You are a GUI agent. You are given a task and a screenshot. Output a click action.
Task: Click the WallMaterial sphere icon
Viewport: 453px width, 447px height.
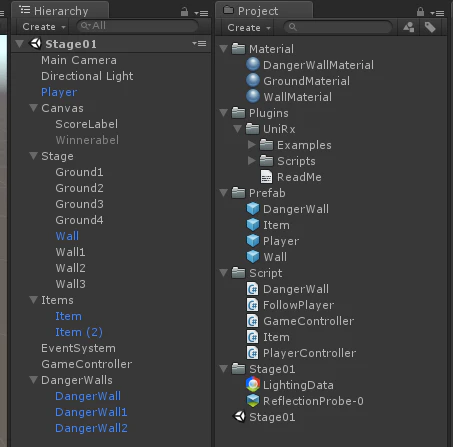253,97
